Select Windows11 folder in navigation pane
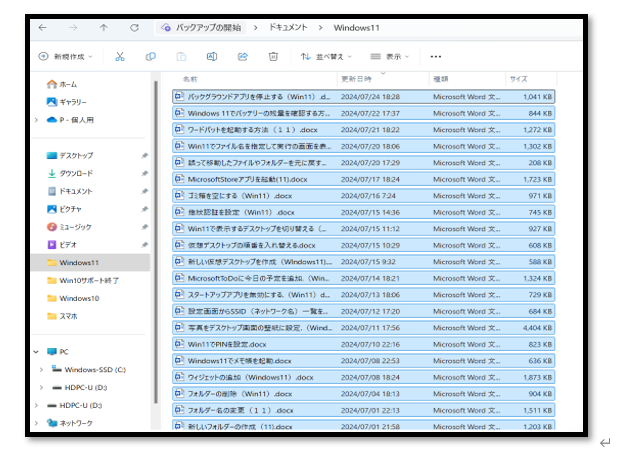This screenshot has height=456, width=617. tap(91, 262)
